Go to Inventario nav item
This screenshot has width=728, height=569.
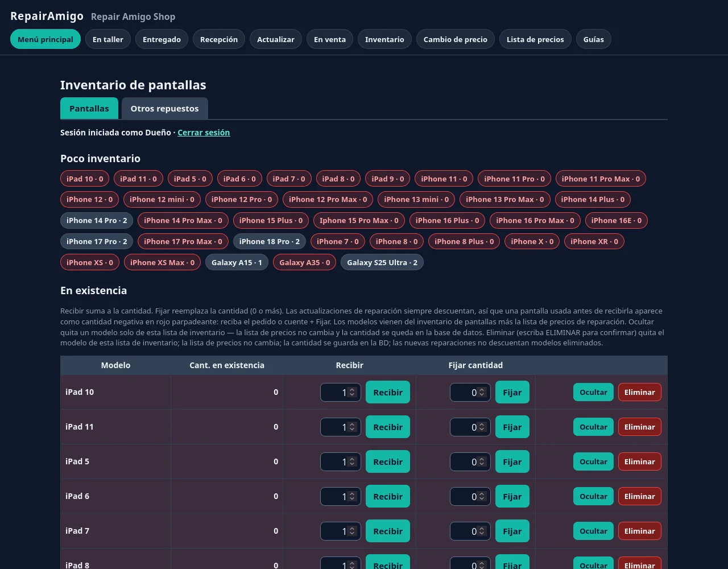pyautogui.click(x=384, y=39)
